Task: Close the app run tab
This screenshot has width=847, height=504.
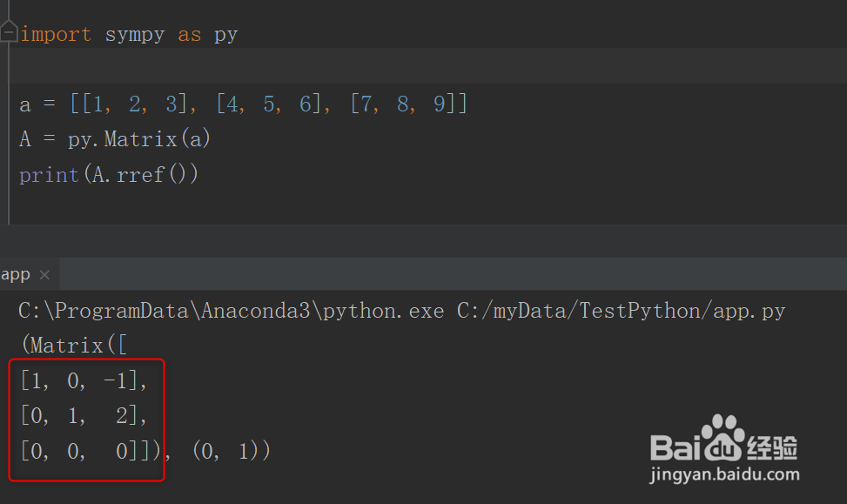Action: 45,275
